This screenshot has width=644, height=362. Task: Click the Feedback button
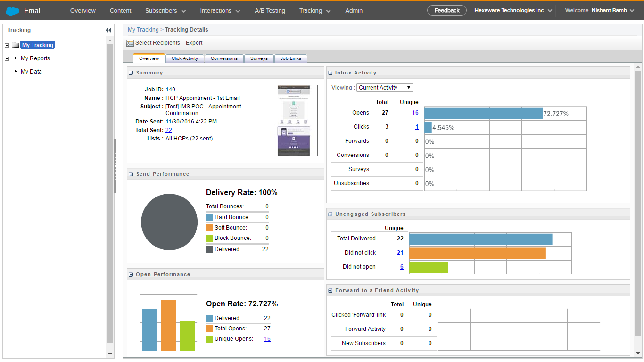(446, 10)
